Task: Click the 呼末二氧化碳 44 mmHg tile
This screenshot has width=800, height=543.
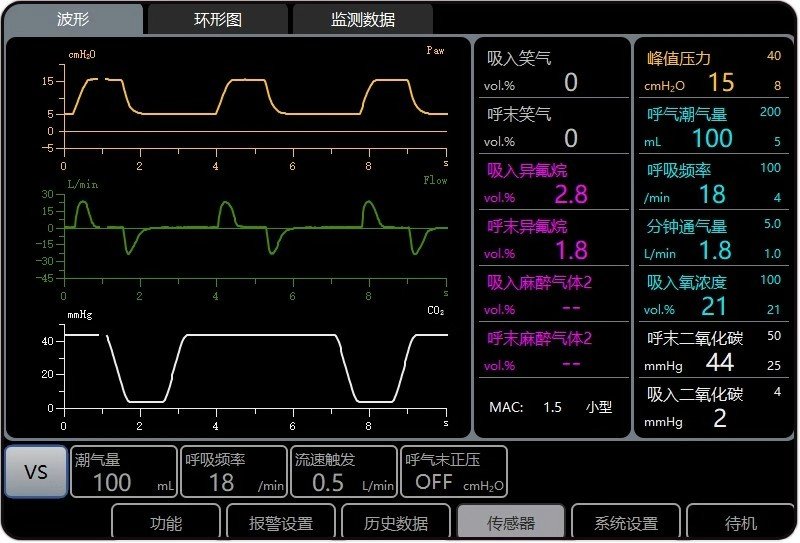Action: [x=711, y=351]
